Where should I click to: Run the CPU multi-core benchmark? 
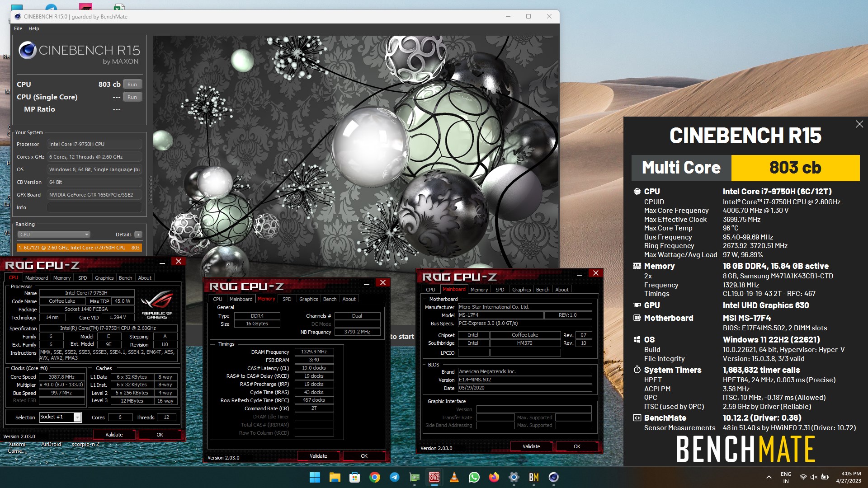[x=132, y=84]
